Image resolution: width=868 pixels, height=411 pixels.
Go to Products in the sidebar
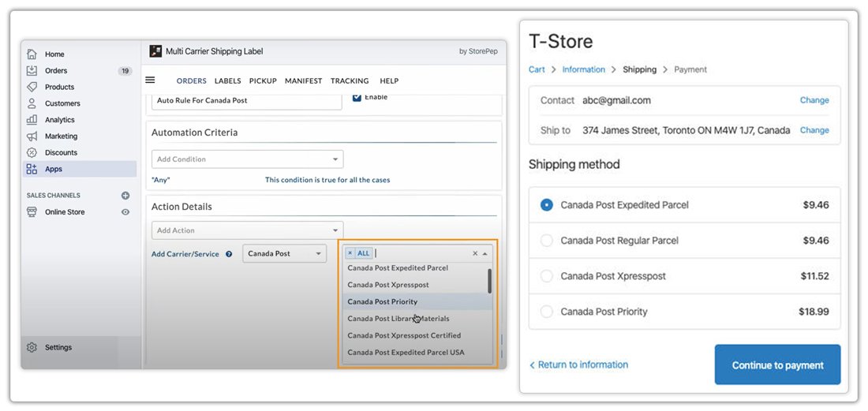coord(60,87)
